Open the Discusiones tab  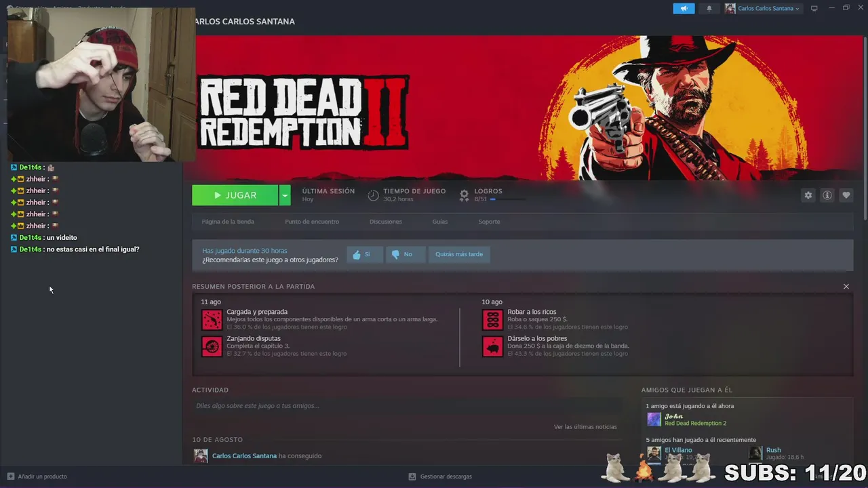[386, 222]
